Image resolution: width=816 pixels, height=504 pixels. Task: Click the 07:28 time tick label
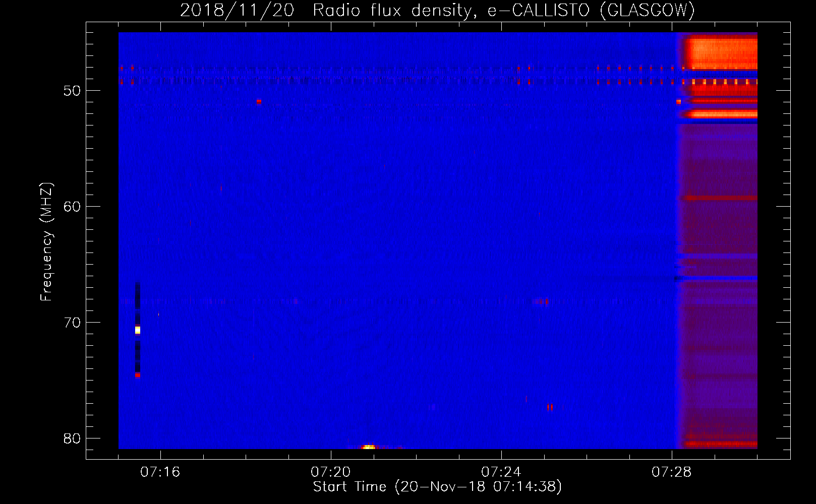pos(671,472)
